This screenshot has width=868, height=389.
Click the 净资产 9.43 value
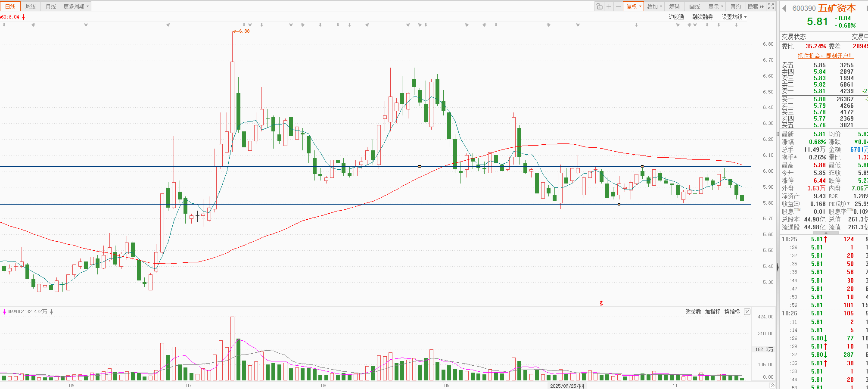[820, 196]
